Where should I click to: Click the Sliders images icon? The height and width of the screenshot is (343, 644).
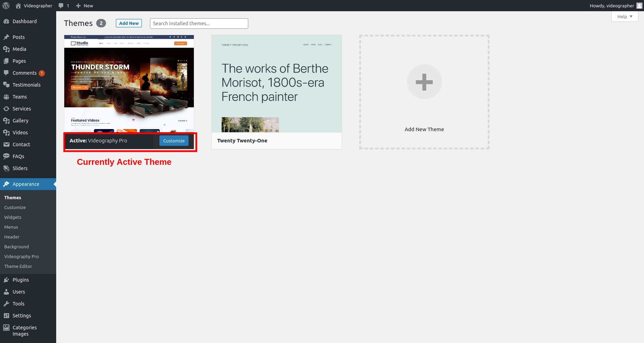pos(6,168)
